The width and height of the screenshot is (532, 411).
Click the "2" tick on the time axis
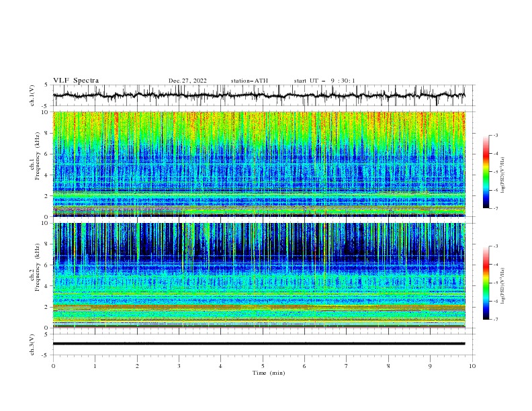coord(137,366)
